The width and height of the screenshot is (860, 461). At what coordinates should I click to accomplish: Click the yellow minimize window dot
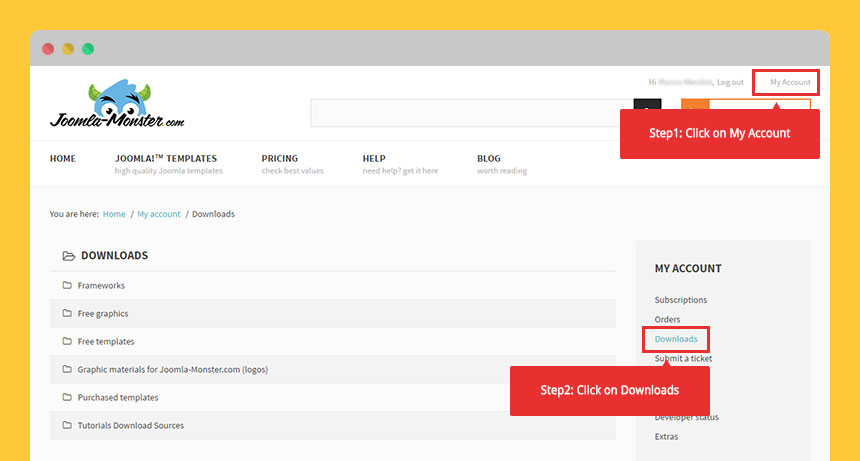pyautogui.click(x=68, y=49)
